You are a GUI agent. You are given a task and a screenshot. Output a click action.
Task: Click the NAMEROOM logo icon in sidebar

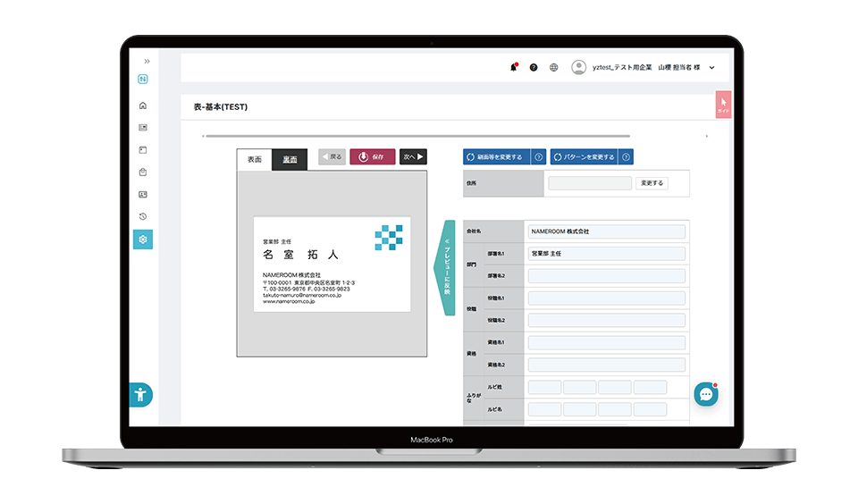coord(143,80)
